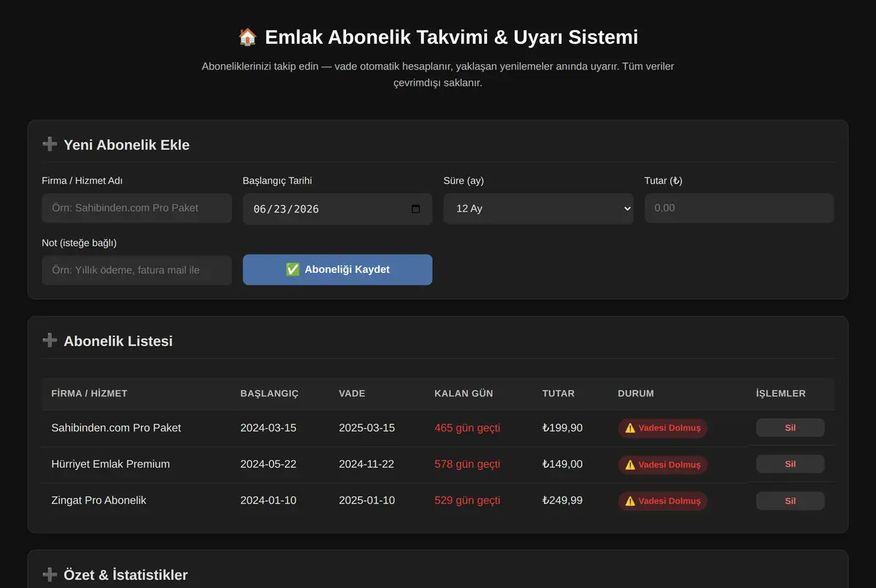This screenshot has width=876, height=588.
Task: Click the Başlangıç Tarihi date field
Action: pyautogui.click(x=337, y=209)
